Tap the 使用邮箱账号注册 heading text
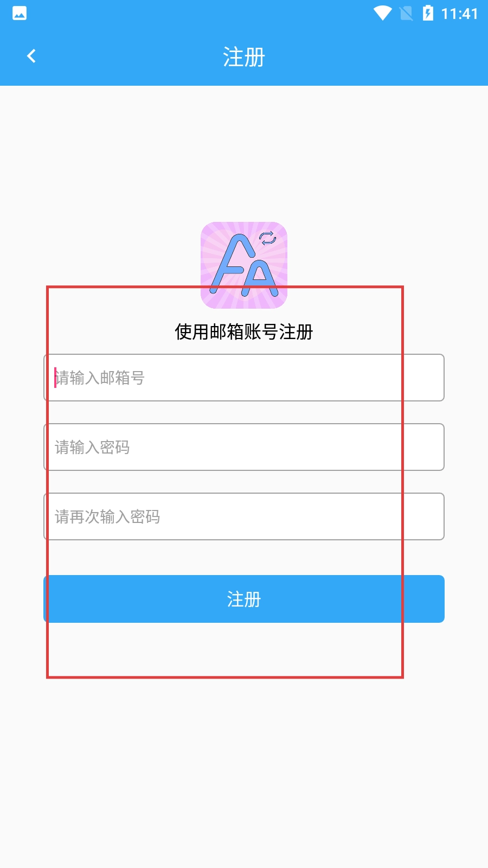Screen dimensions: 488x868 (244, 331)
